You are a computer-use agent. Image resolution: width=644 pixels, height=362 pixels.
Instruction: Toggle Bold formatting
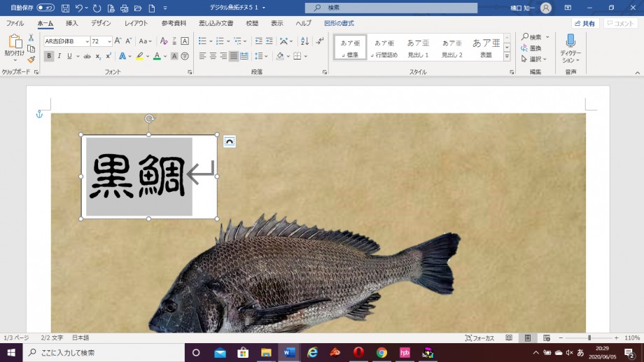tap(49, 56)
